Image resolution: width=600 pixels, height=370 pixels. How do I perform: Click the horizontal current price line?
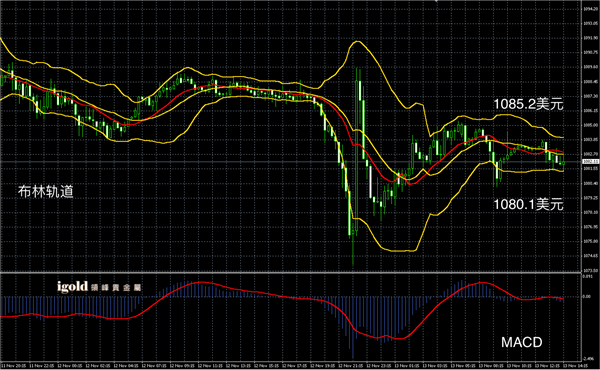click(x=291, y=162)
